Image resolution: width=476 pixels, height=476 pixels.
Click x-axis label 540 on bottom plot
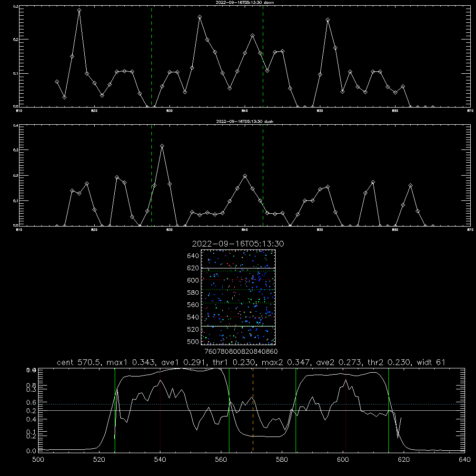(x=160, y=460)
